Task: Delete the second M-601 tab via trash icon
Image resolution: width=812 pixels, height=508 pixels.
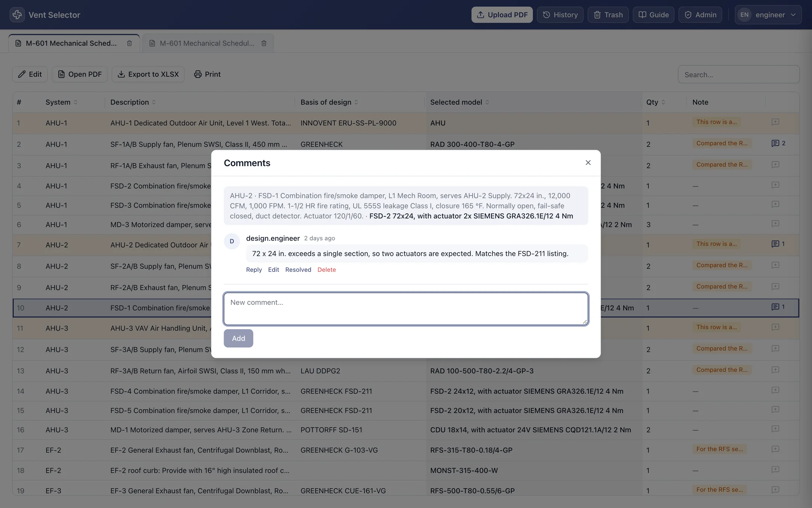Action: (x=264, y=43)
